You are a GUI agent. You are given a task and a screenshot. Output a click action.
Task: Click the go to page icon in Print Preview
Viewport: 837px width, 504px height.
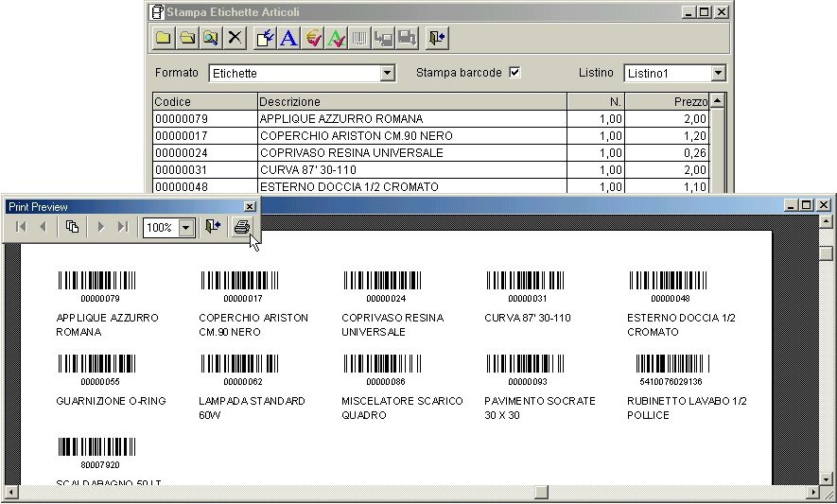click(72, 227)
